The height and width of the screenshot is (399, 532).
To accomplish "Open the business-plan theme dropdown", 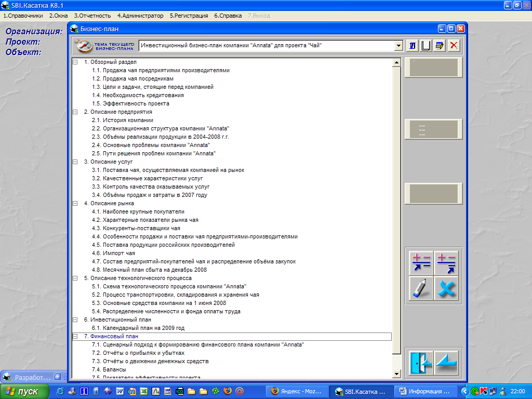I will (398, 46).
